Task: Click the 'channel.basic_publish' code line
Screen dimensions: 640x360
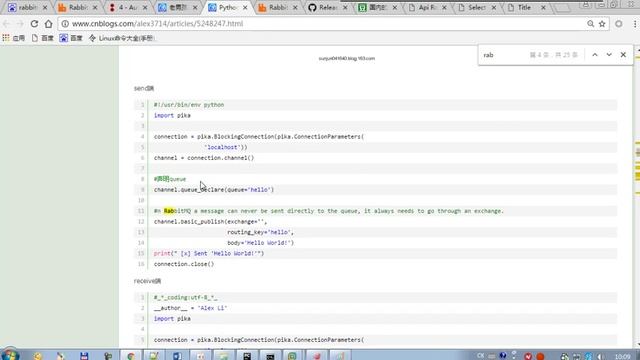Action: click(210, 222)
